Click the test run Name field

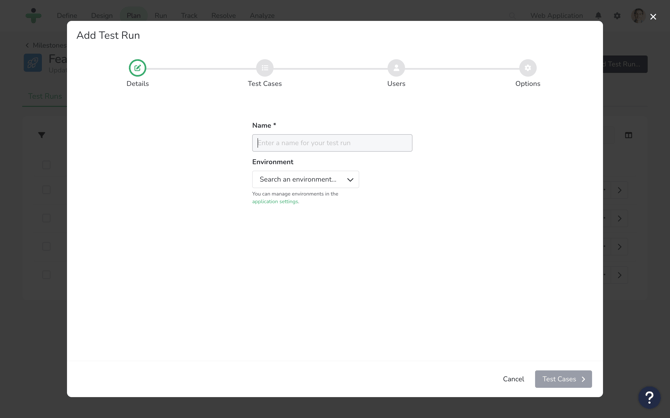(332, 143)
